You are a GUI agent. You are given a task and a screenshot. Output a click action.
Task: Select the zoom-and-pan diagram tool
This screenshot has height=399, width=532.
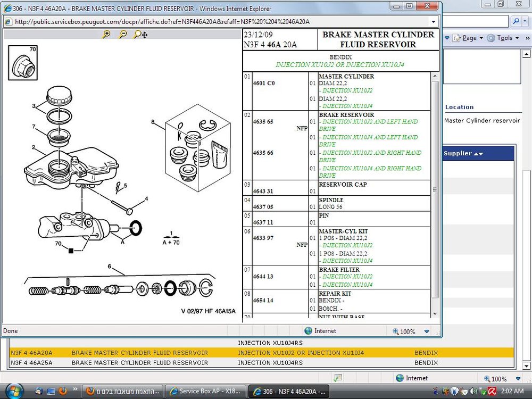140,34
